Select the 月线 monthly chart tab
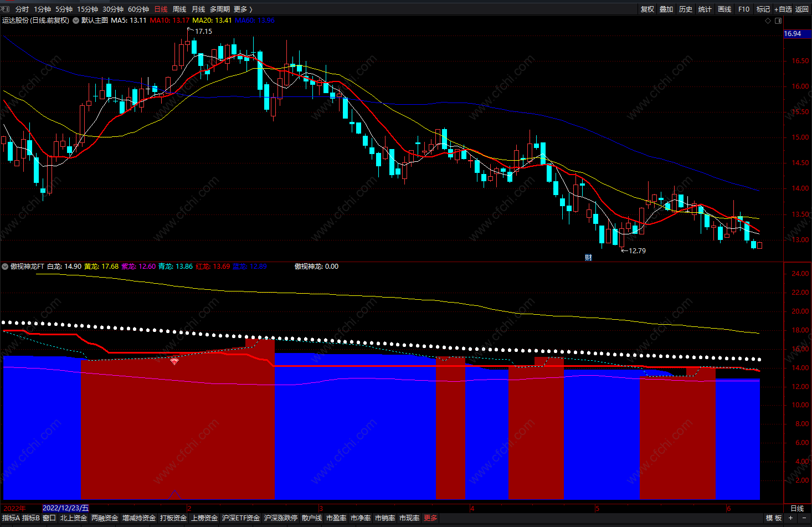 tap(198, 9)
